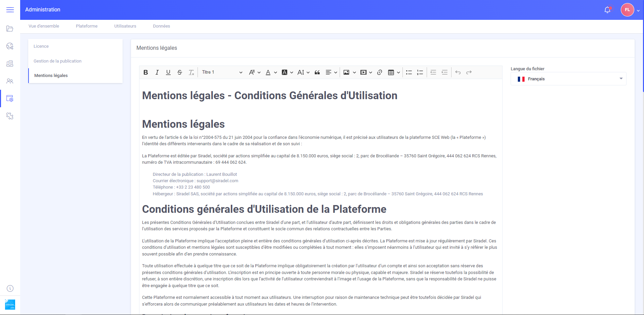Viewport: 644px width, 315px height.
Task: Open the administration settings sidebar icon
Action: pos(10,99)
